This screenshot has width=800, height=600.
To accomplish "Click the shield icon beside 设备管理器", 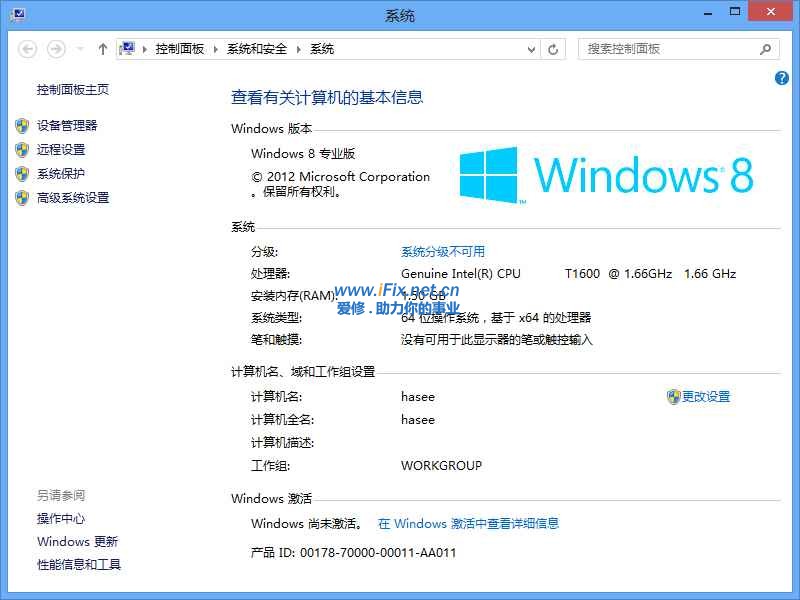I will click(22, 126).
